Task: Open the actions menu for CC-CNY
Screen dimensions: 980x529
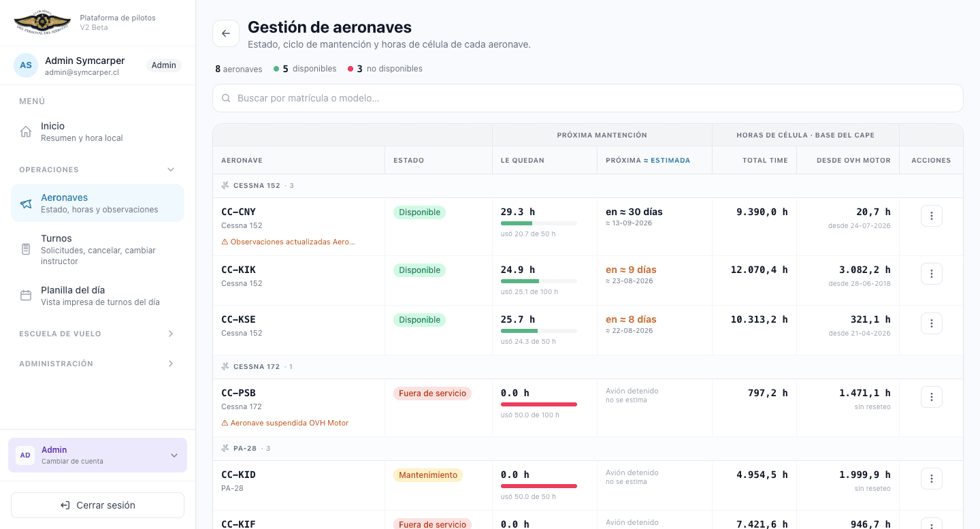Action: (931, 216)
